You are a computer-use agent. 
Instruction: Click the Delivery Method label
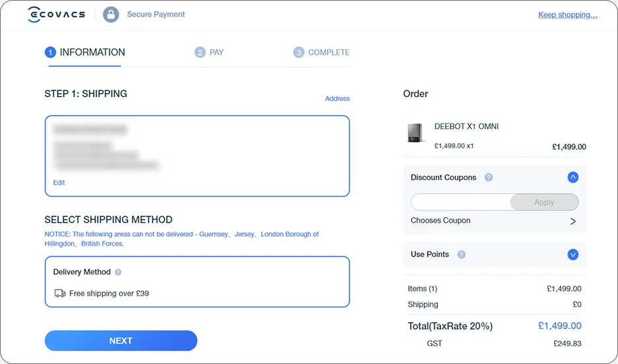point(82,272)
